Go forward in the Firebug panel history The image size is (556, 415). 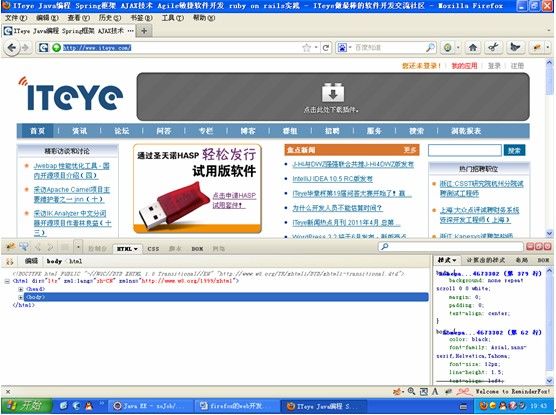coord(51,248)
